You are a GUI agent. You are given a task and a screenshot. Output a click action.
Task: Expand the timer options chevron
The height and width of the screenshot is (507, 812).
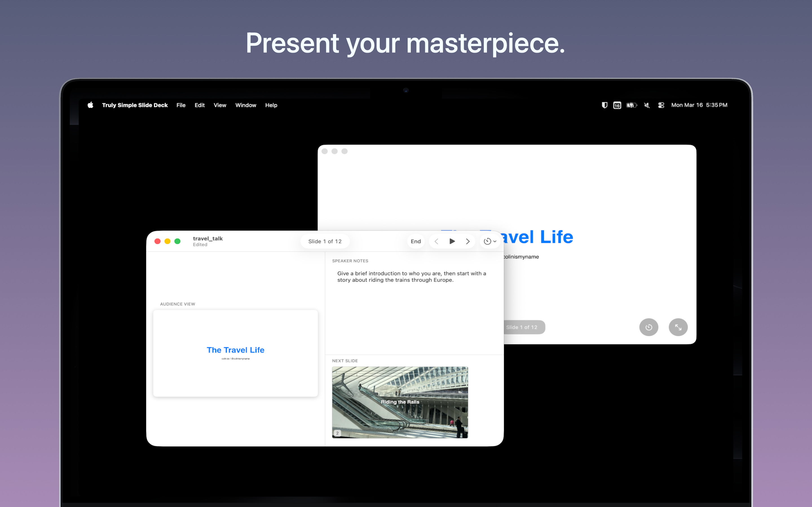[494, 241]
